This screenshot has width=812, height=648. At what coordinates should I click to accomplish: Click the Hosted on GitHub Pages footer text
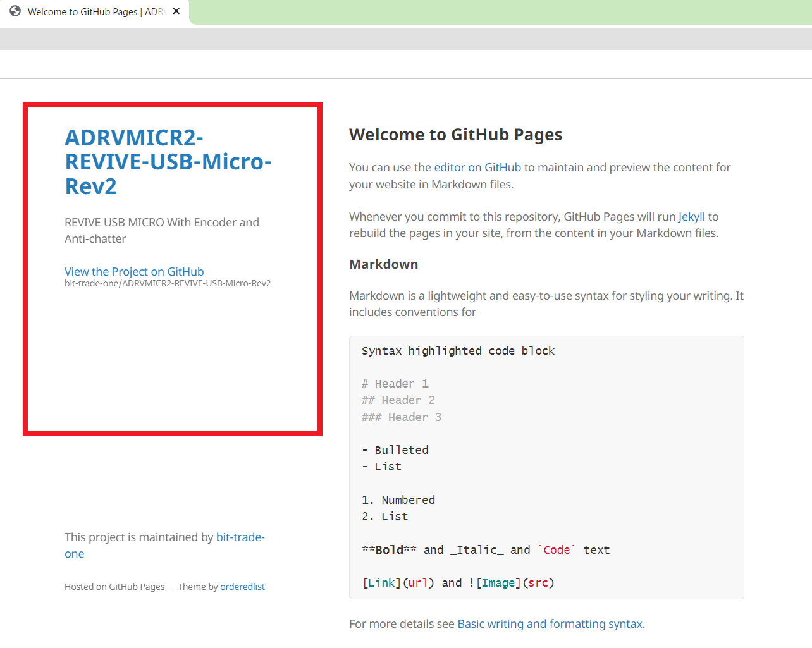pos(114,587)
